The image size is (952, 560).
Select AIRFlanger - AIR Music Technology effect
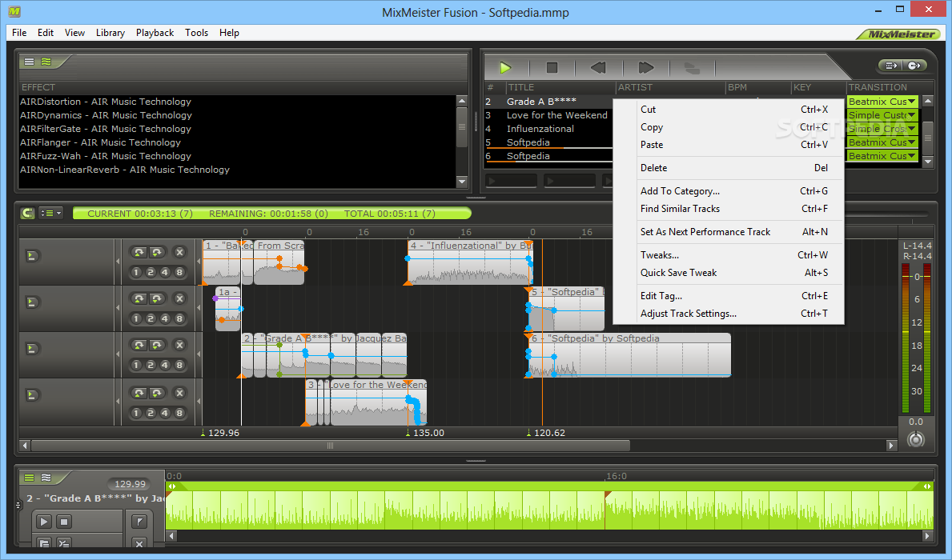coord(100,142)
